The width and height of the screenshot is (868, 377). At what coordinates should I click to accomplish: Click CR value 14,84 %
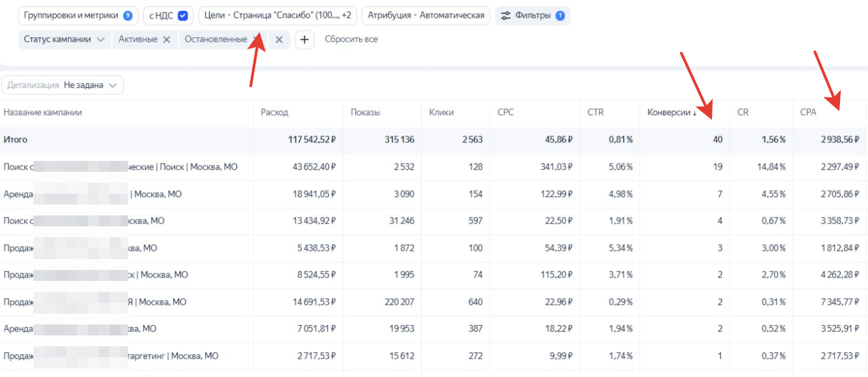point(771,167)
